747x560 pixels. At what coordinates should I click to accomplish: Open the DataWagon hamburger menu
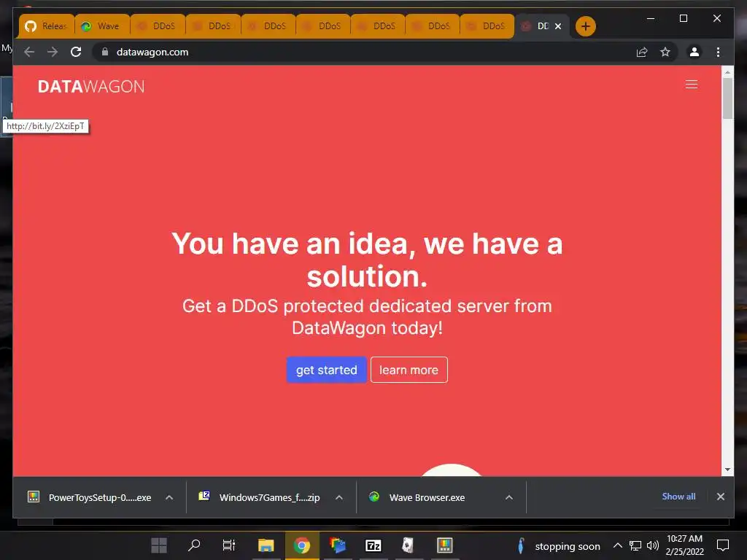692,85
